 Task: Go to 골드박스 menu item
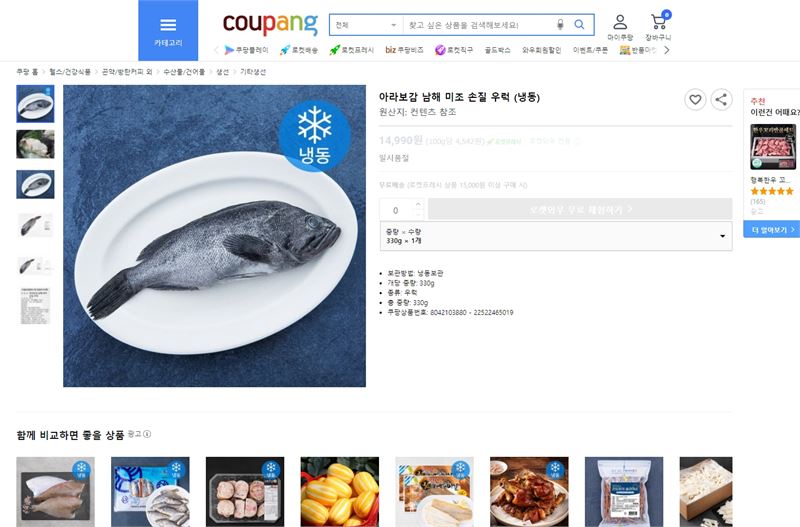pos(497,50)
